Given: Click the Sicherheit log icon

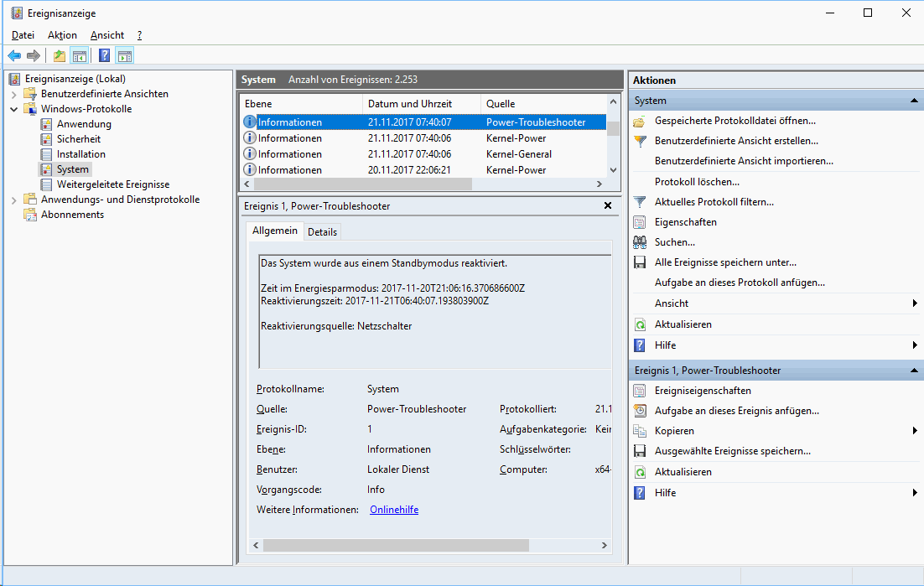Looking at the screenshot, I should click(46, 139).
